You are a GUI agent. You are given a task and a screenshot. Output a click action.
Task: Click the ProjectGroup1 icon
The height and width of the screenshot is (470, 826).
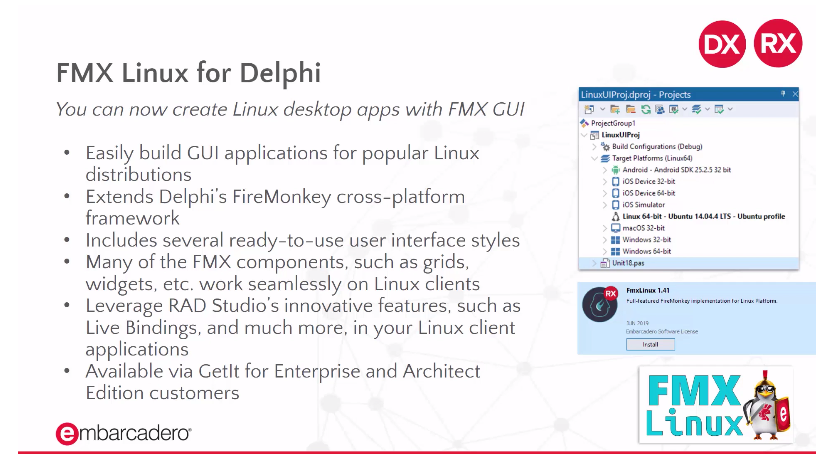[584, 123]
